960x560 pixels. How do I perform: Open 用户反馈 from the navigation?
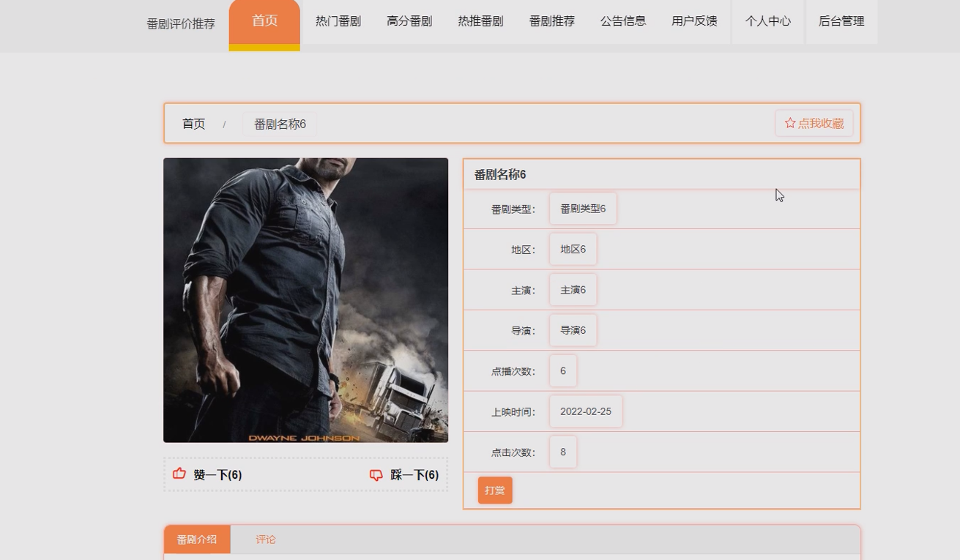[x=694, y=21]
